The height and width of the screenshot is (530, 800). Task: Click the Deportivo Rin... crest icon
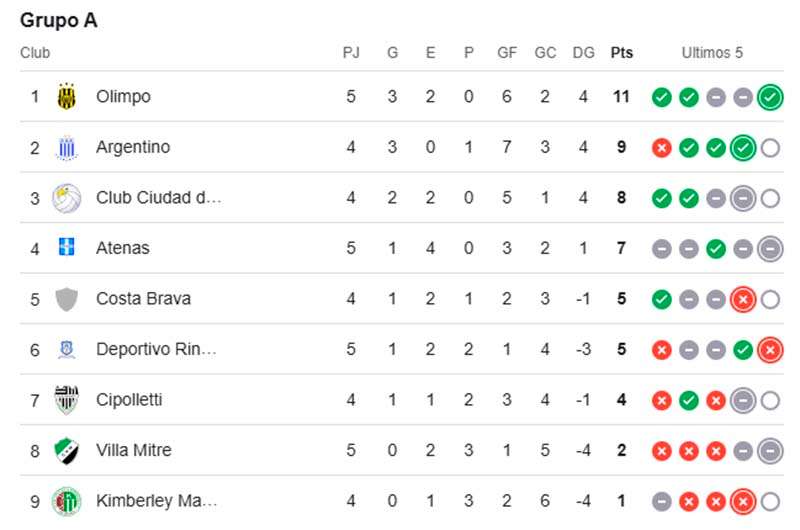66,349
